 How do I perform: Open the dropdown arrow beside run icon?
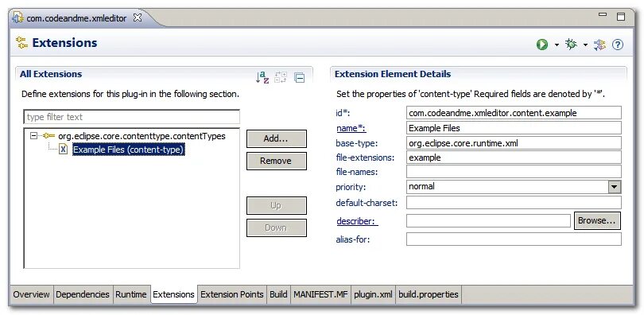[x=557, y=45]
